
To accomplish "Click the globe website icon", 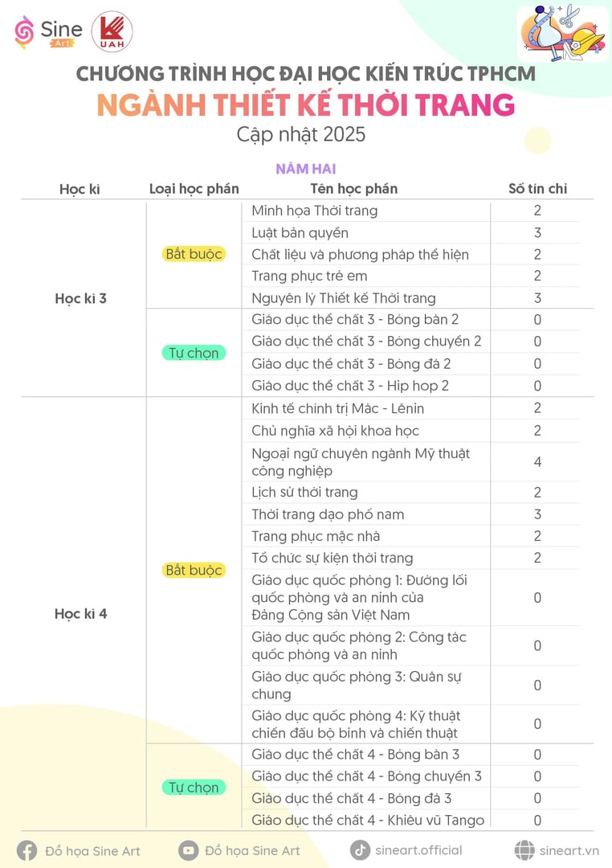I will [524, 850].
